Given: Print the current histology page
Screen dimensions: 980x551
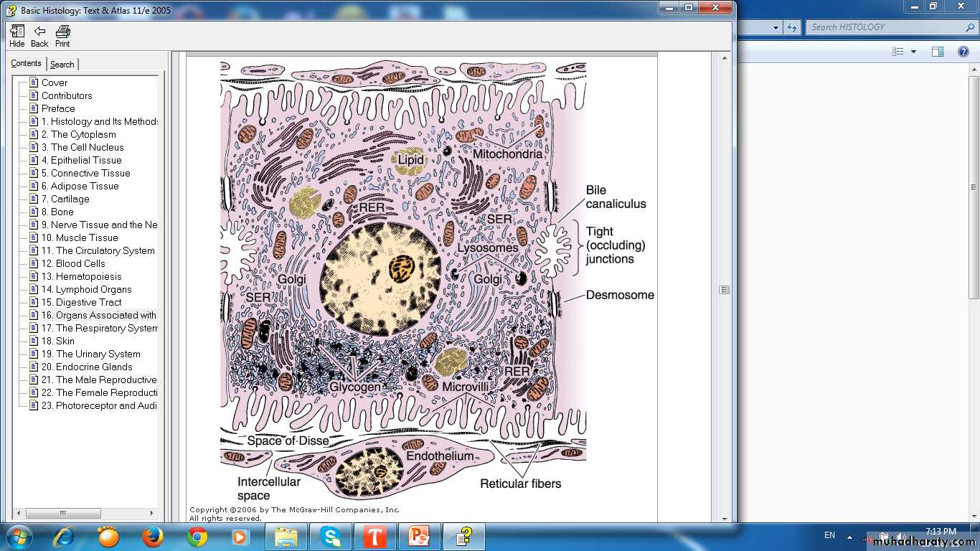Looking at the screenshot, I should (x=62, y=36).
